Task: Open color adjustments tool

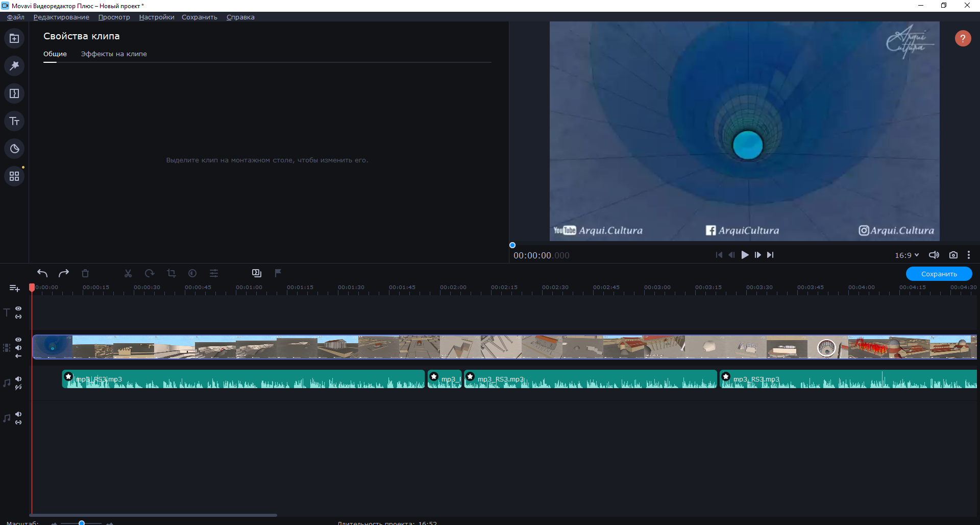Action: pos(192,273)
